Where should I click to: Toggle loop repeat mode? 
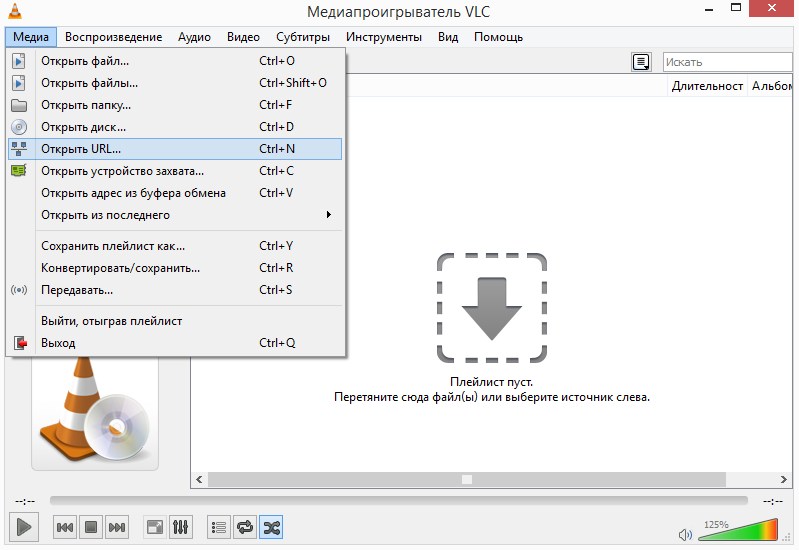(245, 527)
